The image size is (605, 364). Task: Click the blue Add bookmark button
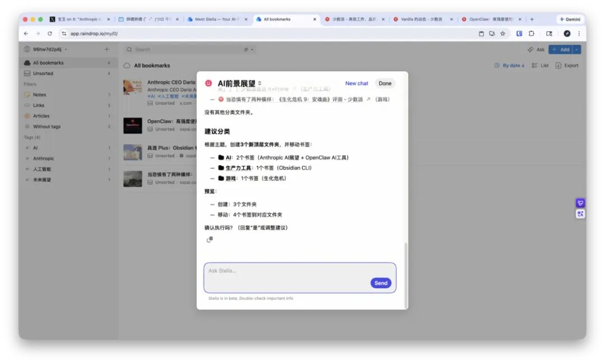(561, 49)
